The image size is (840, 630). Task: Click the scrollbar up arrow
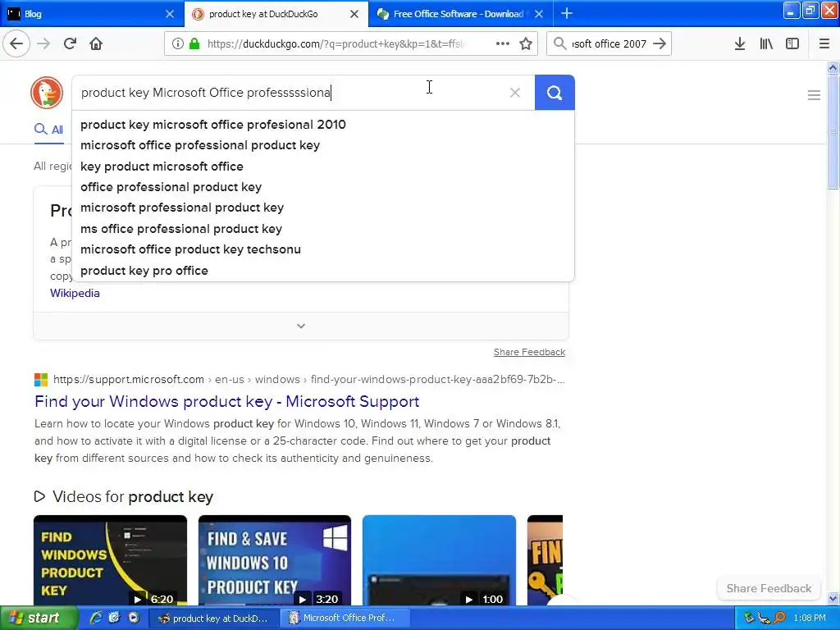[833, 67]
